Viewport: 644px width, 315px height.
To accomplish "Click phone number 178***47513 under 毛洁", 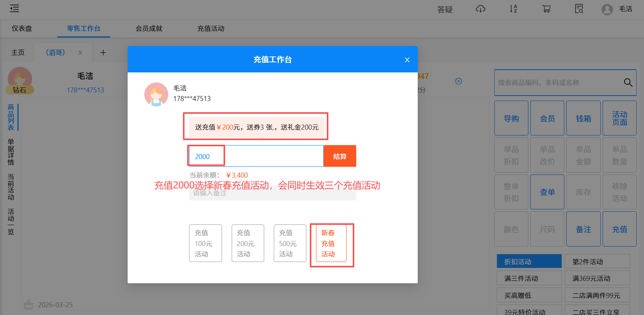I will [85, 90].
